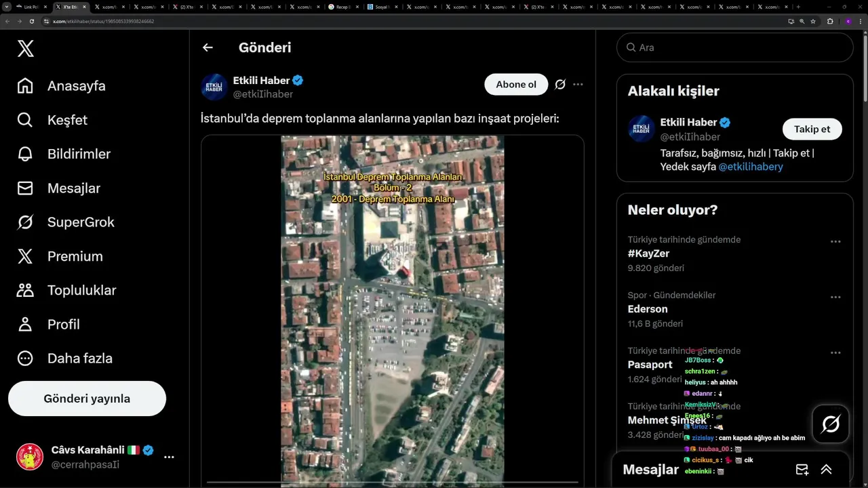Open Anasayfa in sidebar

click(x=77, y=86)
